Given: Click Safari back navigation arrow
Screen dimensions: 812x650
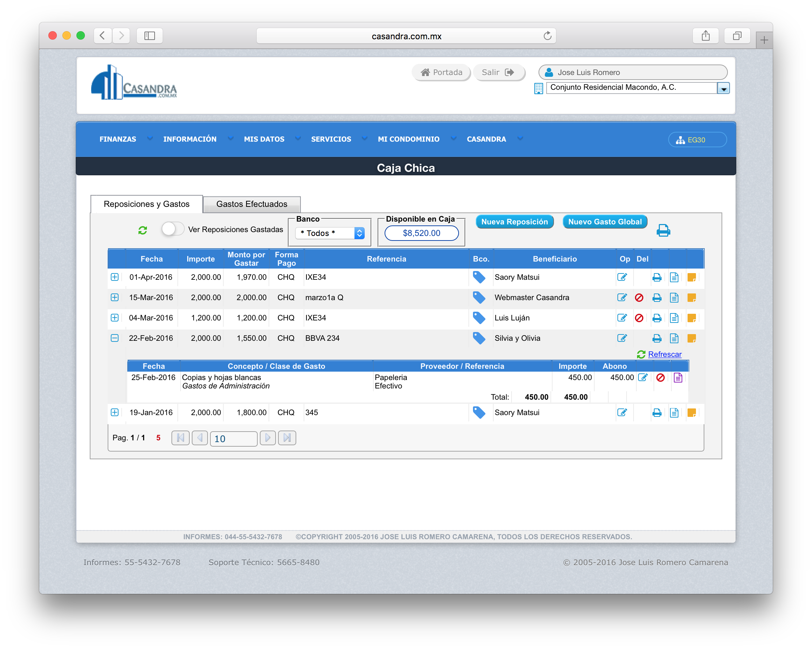Looking at the screenshot, I should click(x=102, y=36).
